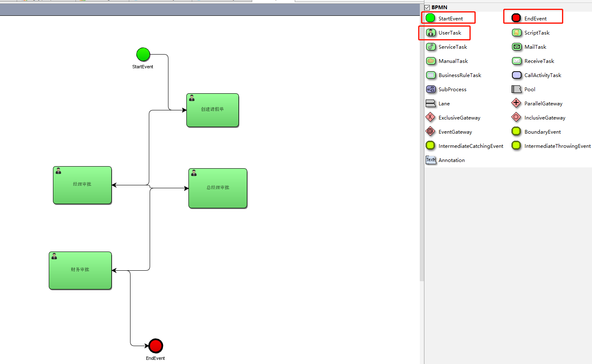Click the CallActivityTask icon
This screenshot has height=364, width=592.
[x=517, y=75]
